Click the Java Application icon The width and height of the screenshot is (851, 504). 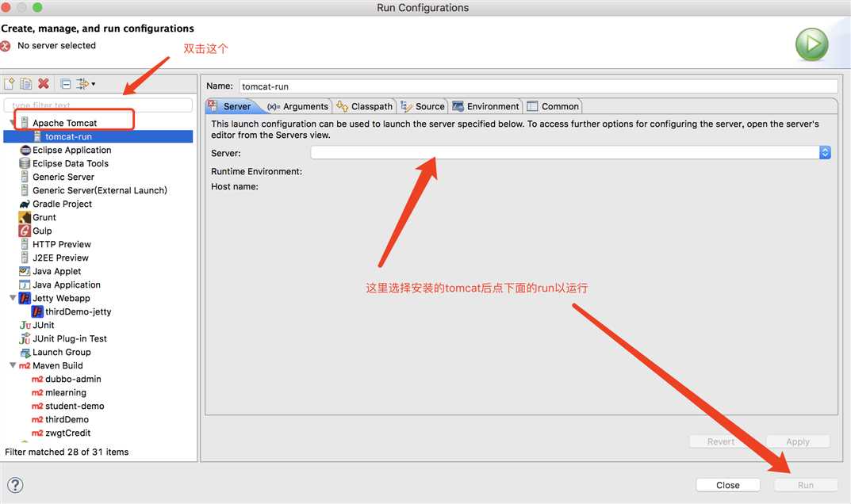[25, 284]
